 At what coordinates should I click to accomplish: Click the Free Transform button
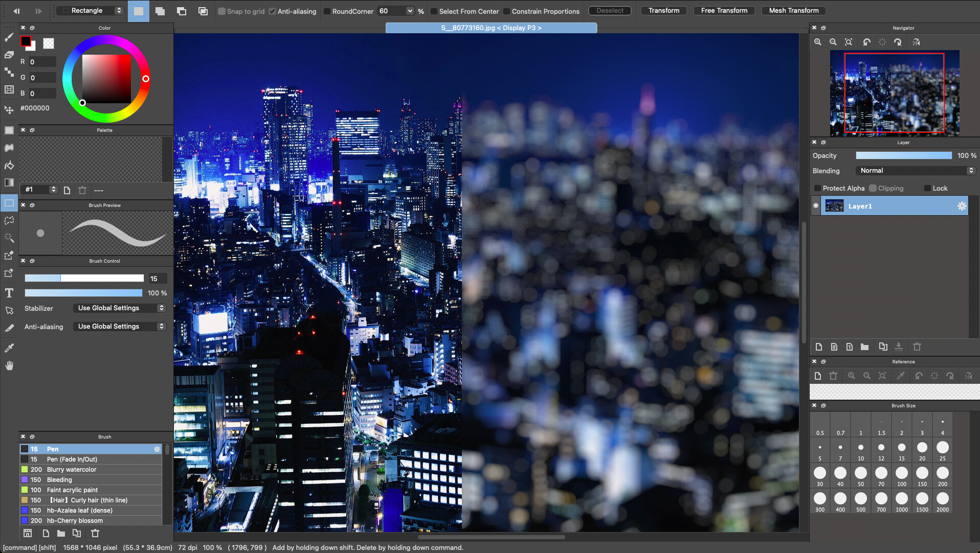tap(724, 10)
